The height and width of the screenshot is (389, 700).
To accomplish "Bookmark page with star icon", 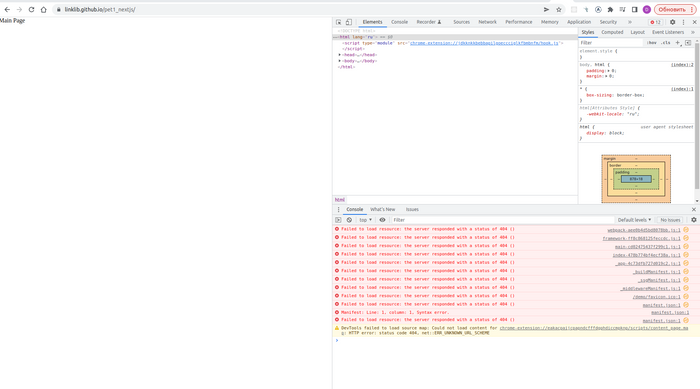I will point(558,9).
